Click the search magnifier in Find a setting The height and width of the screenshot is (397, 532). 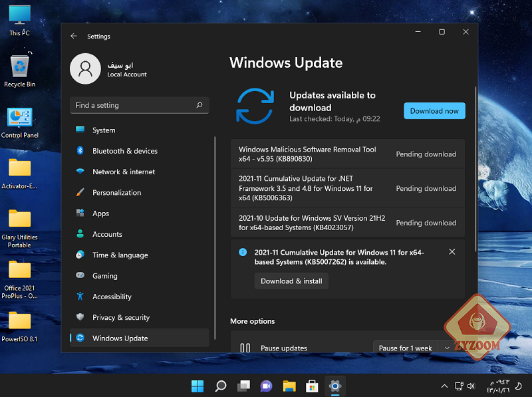[x=199, y=105]
